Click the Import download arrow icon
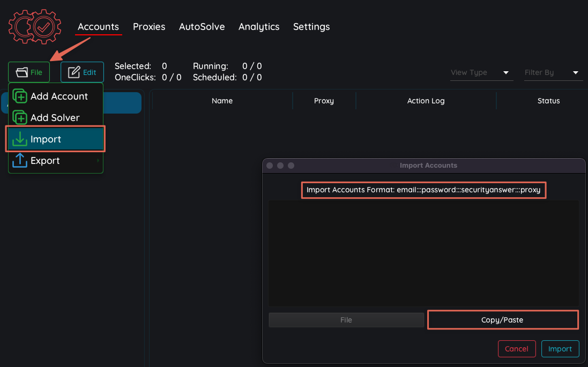 pos(20,139)
